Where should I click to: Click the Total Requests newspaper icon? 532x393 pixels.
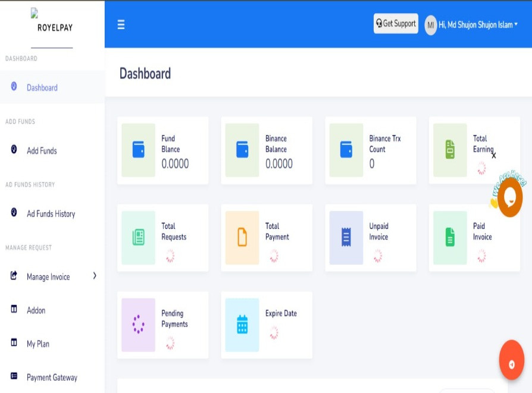(x=138, y=237)
